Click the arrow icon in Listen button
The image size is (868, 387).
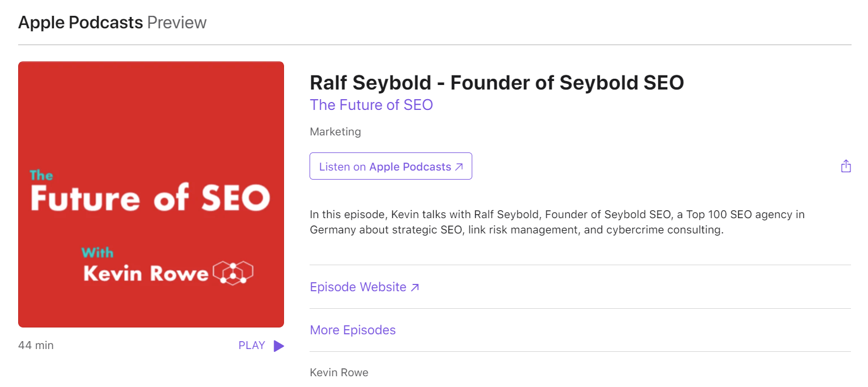(x=459, y=167)
